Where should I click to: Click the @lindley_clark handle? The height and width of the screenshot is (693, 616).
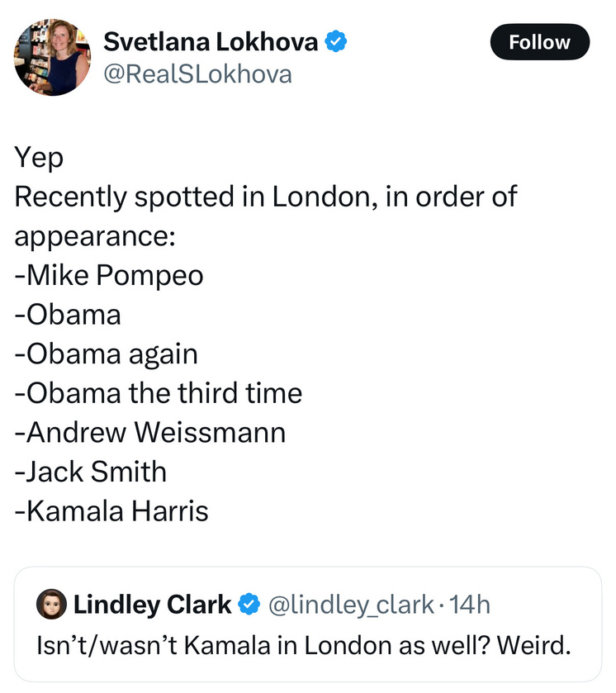pyautogui.click(x=351, y=605)
